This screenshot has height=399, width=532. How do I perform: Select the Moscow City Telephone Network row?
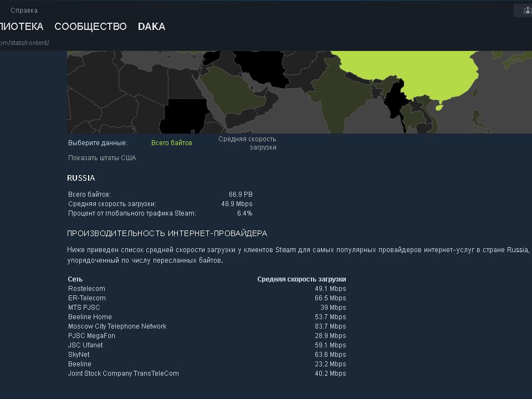point(117,326)
